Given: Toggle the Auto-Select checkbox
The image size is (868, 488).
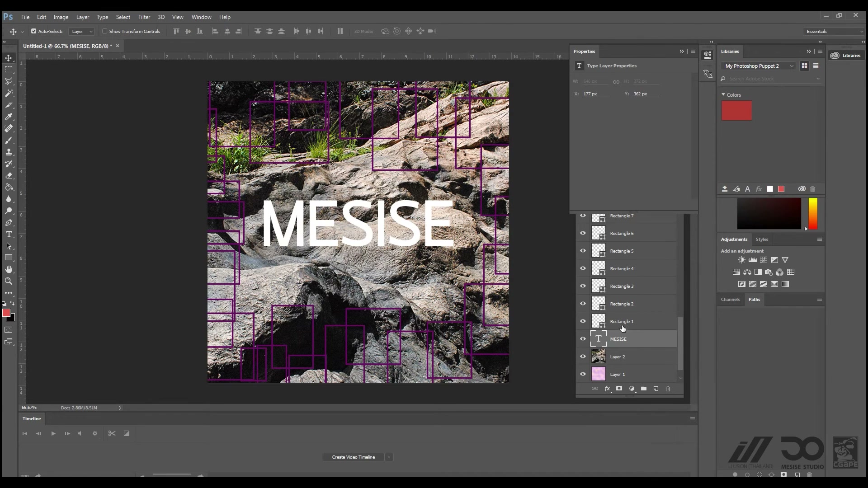Looking at the screenshot, I should [x=33, y=31].
